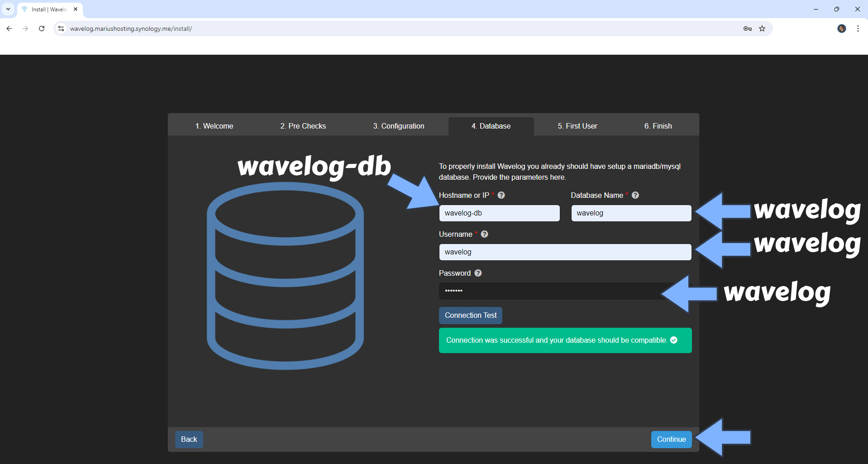Click the browser address bar URL
The height and width of the screenshot is (464, 868).
pyautogui.click(x=131, y=29)
